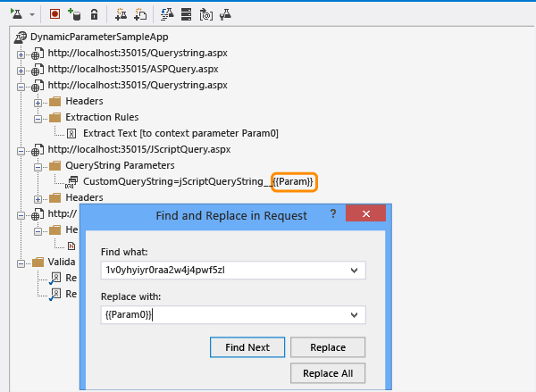Click the Headers folder icon under JScriptQuery.aspx
Viewport: 536px width, 392px height.
pyautogui.click(x=54, y=198)
